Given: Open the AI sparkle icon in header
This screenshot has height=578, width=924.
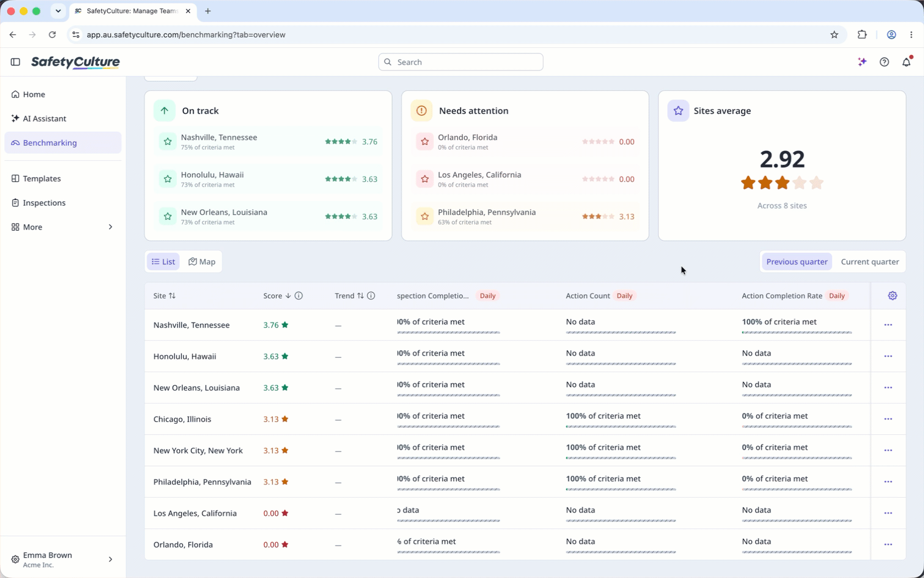Looking at the screenshot, I should pyautogui.click(x=862, y=62).
